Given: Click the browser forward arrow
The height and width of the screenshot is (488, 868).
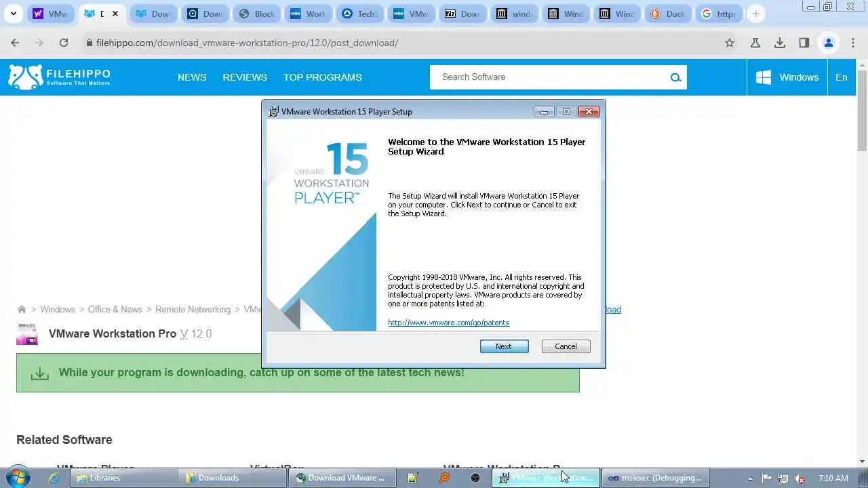Looking at the screenshot, I should 39,43.
